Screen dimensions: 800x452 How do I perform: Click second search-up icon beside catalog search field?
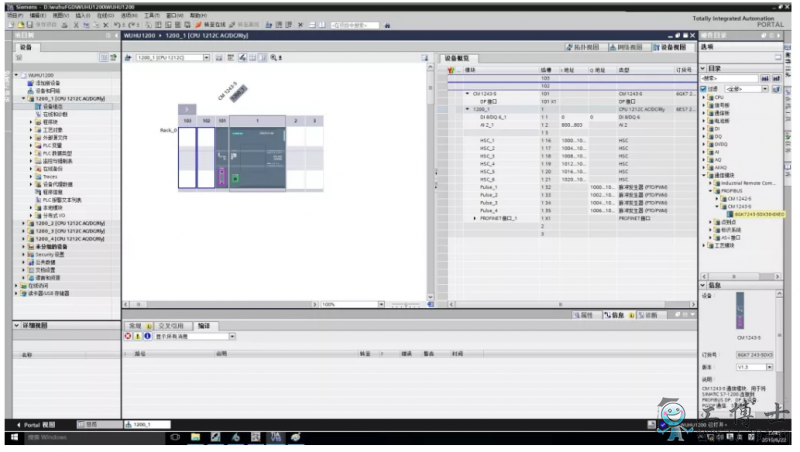pyautogui.click(x=776, y=78)
